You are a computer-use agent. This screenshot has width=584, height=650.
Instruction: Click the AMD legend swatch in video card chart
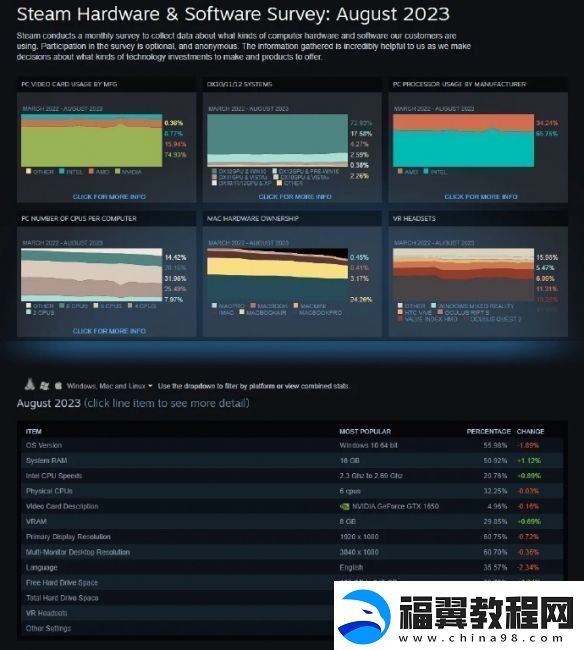point(91,171)
